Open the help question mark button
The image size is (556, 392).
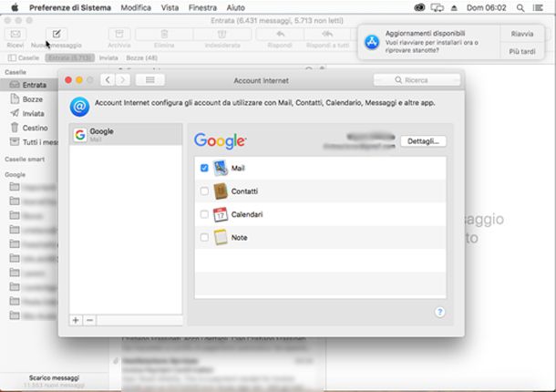439,312
